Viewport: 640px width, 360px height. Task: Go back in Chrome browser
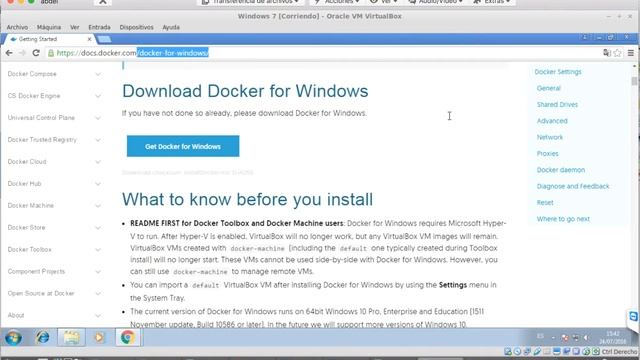tap(9, 53)
